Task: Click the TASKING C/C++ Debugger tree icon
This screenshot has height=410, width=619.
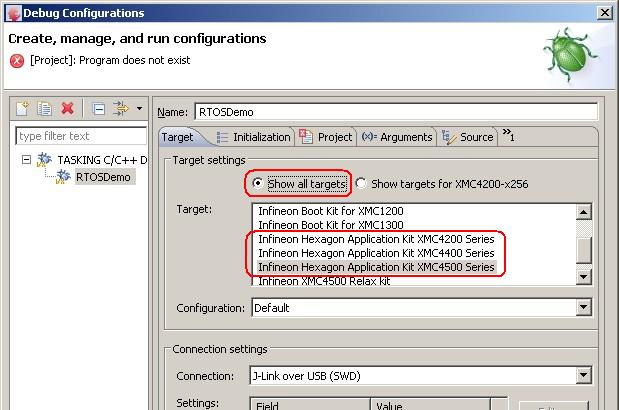Action: click(x=44, y=159)
